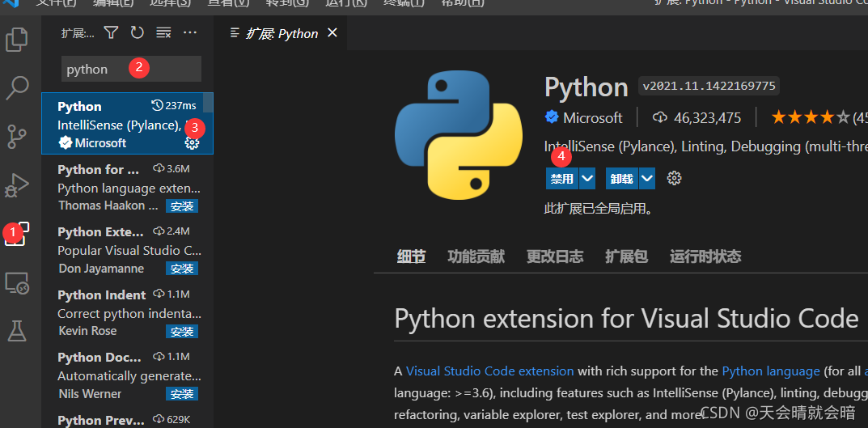This screenshot has width=868, height=428.
Task: Activate the 扩展: Python editor tab
Action: [x=282, y=33]
